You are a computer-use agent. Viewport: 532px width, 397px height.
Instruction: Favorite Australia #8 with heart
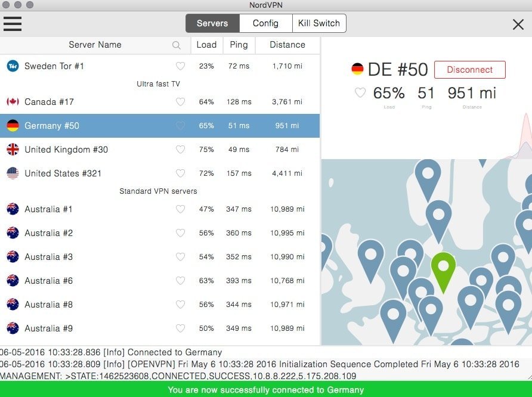coord(180,304)
